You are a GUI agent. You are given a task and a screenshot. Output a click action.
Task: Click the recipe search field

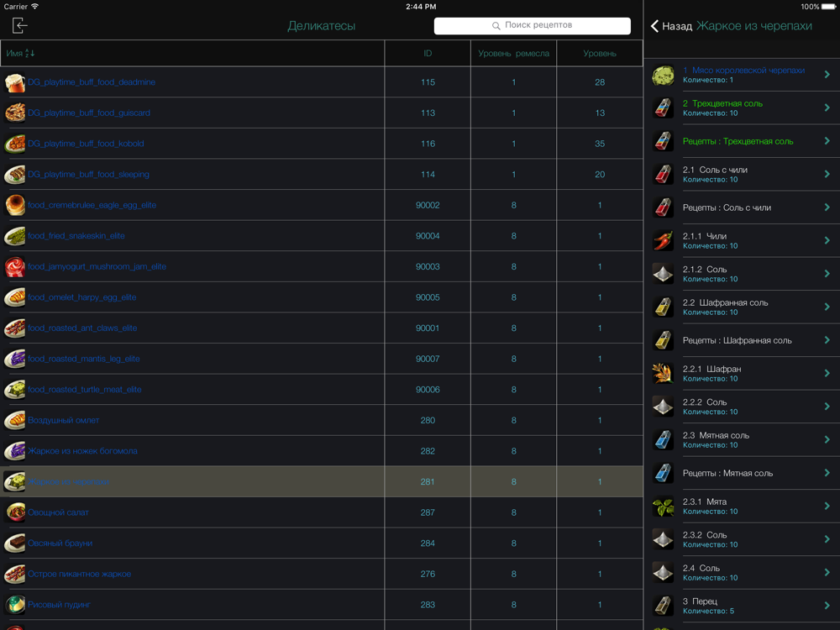(532, 26)
